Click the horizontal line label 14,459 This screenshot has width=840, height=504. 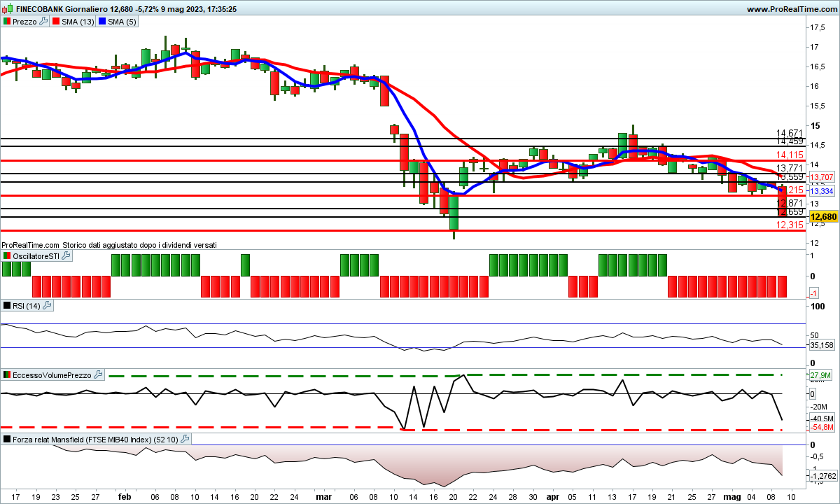pyautogui.click(x=790, y=141)
